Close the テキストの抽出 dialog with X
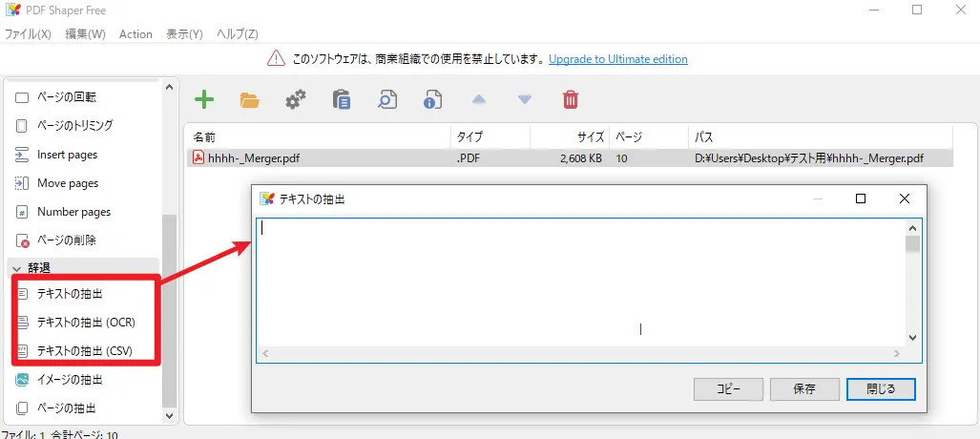 [904, 199]
